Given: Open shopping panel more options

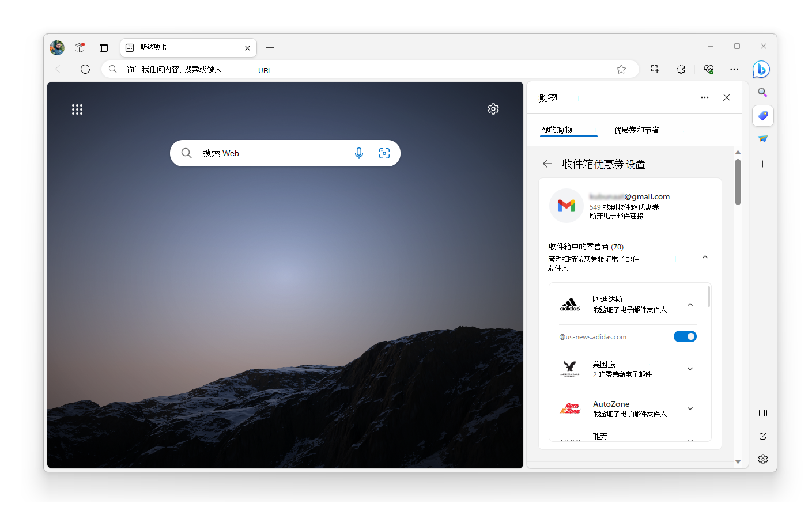Looking at the screenshot, I should click(x=705, y=97).
